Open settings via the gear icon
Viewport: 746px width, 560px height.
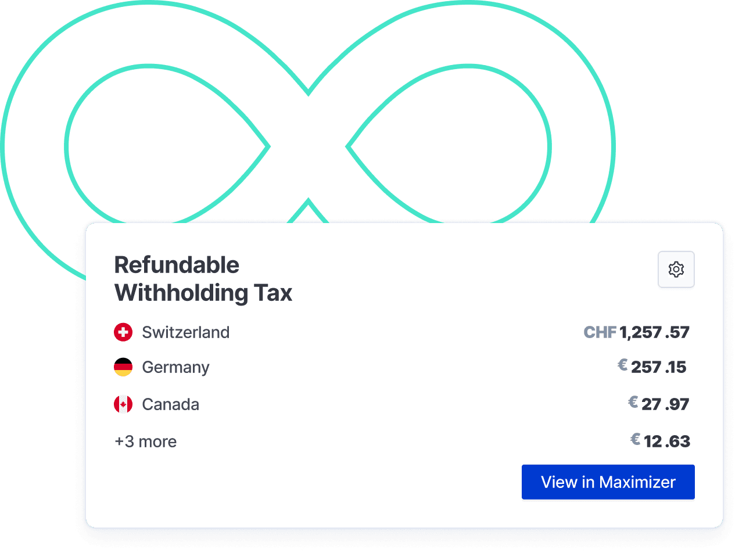tap(676, 270)
